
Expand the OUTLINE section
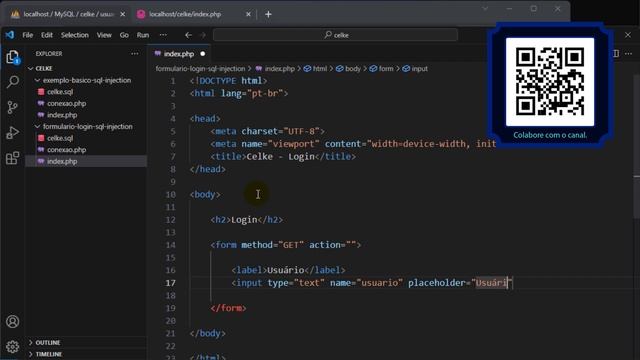coord(47,342)
